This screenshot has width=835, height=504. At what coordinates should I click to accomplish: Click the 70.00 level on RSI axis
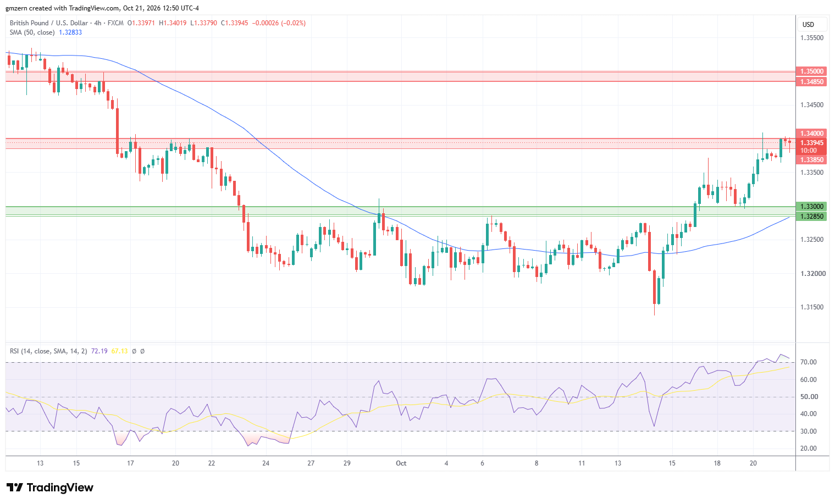[809, 362]
